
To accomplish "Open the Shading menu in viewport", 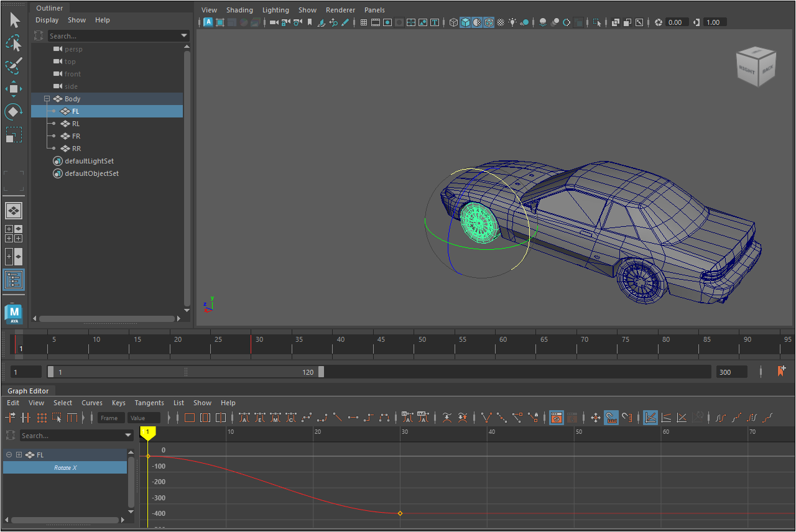I will coord(239,10).
